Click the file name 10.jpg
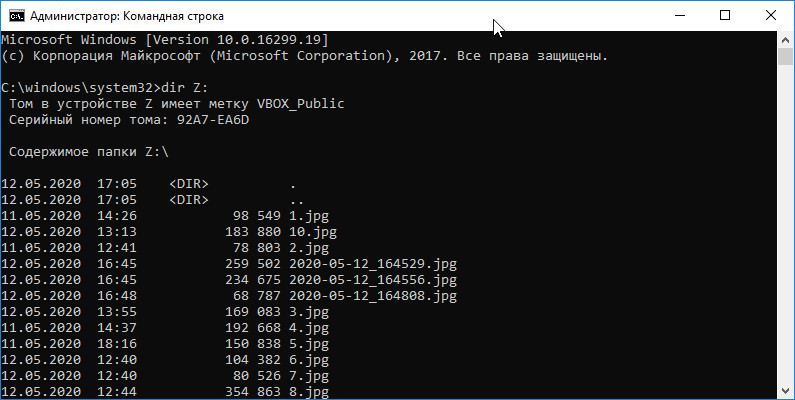 [313, 232]
